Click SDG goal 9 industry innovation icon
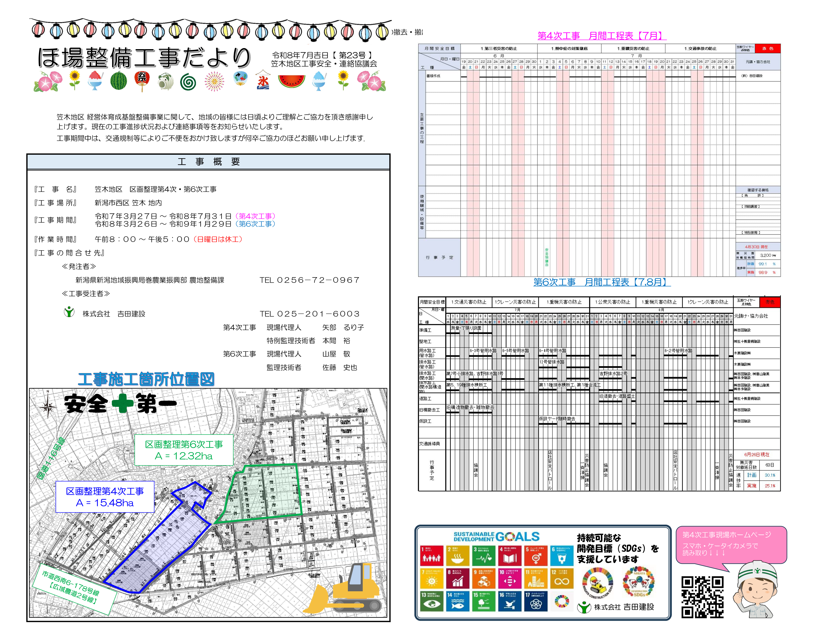The image size is (817, 644). click(484, 578)
